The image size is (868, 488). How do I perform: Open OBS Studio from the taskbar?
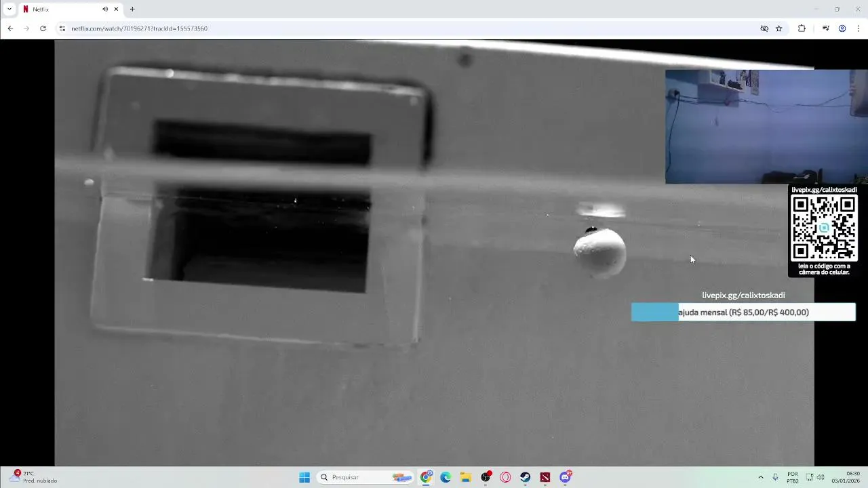pyautogui.click(x=486, y=477)
